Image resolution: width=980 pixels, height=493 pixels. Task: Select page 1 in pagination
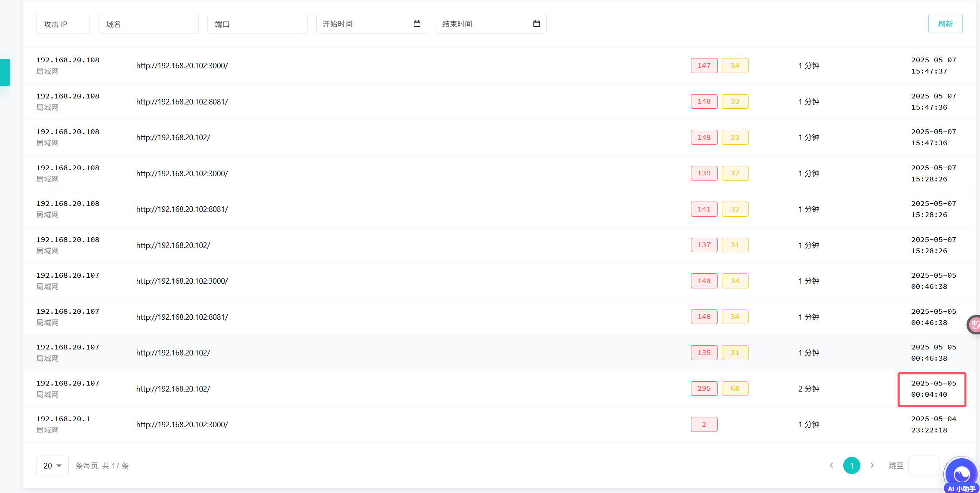851,465
